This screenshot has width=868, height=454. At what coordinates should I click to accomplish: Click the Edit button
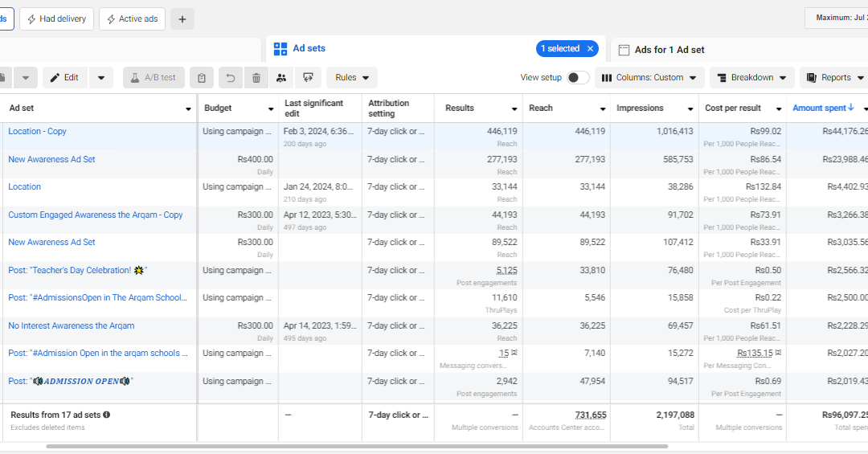(64, 77)
